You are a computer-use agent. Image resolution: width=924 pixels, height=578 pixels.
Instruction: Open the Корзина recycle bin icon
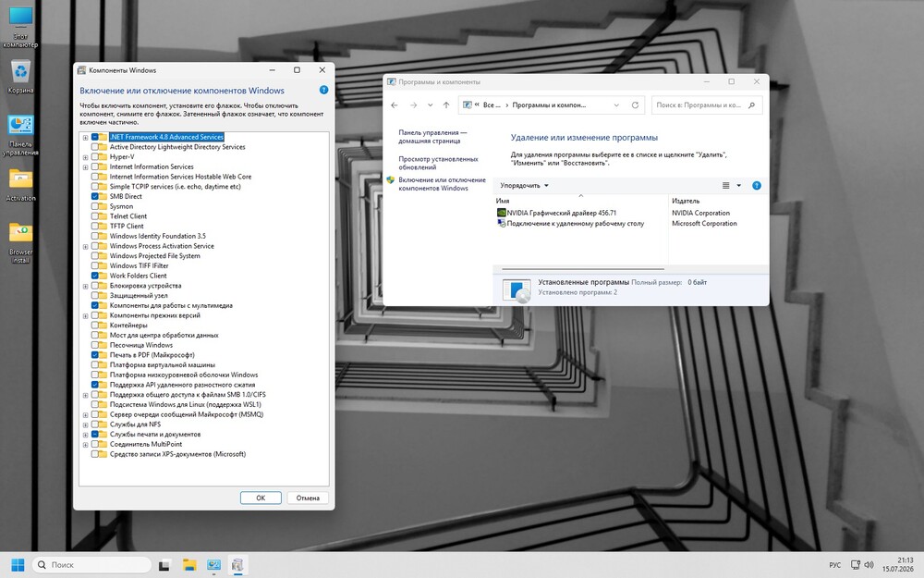[20, 76]
